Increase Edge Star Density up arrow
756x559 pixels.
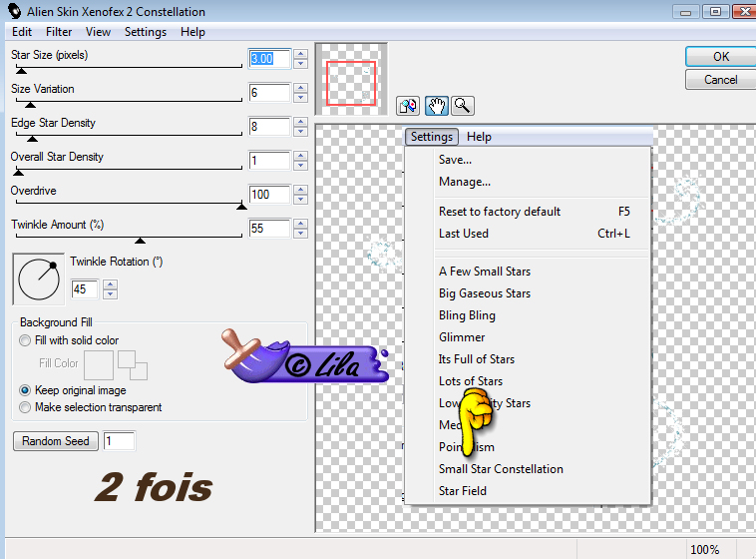pos(301,122)
